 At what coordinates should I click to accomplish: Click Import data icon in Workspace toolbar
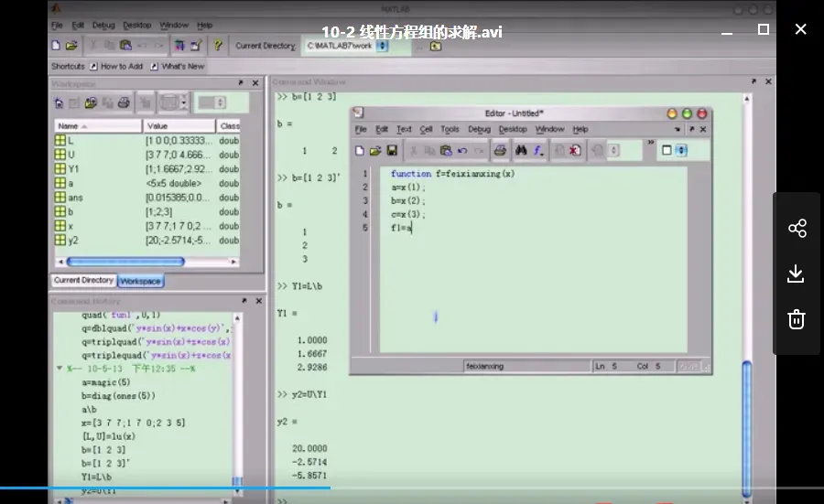pyautogui.click(x=91, y=102)
